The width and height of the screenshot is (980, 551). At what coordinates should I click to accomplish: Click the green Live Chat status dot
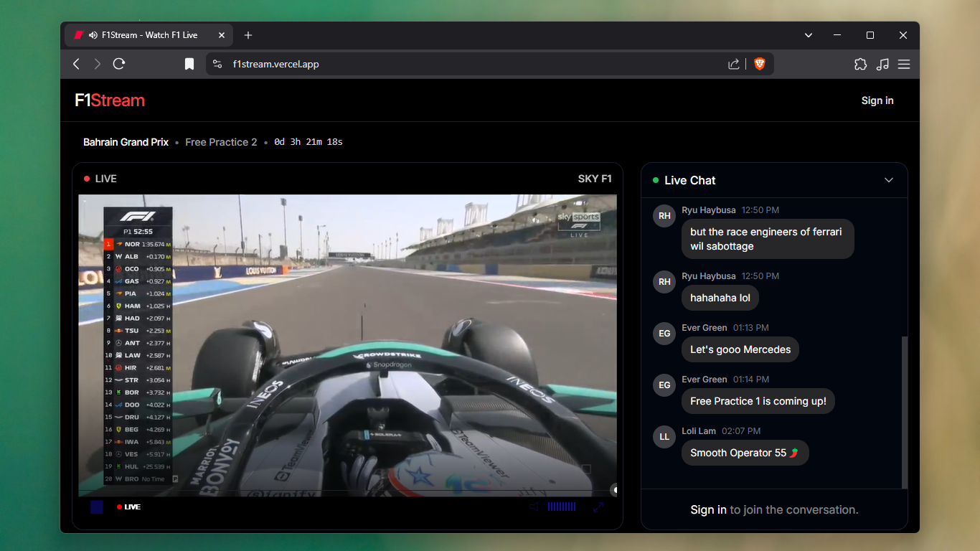[x=656, y=180]
